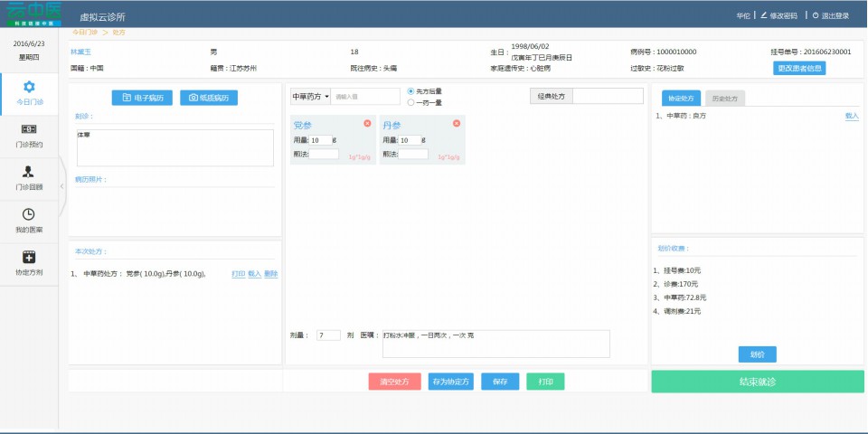The height and width of the screenshot is (434, 868).
Task: Click red 清空处方 button
Action: [394, 382]
